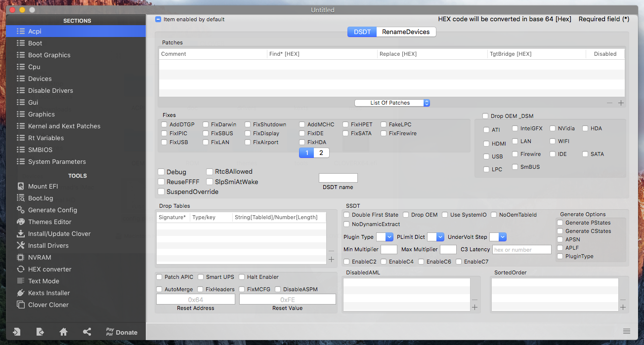Click the list lines icon at bottom right
The height and width of the screenshot is (345, 644).
(627, 331)
